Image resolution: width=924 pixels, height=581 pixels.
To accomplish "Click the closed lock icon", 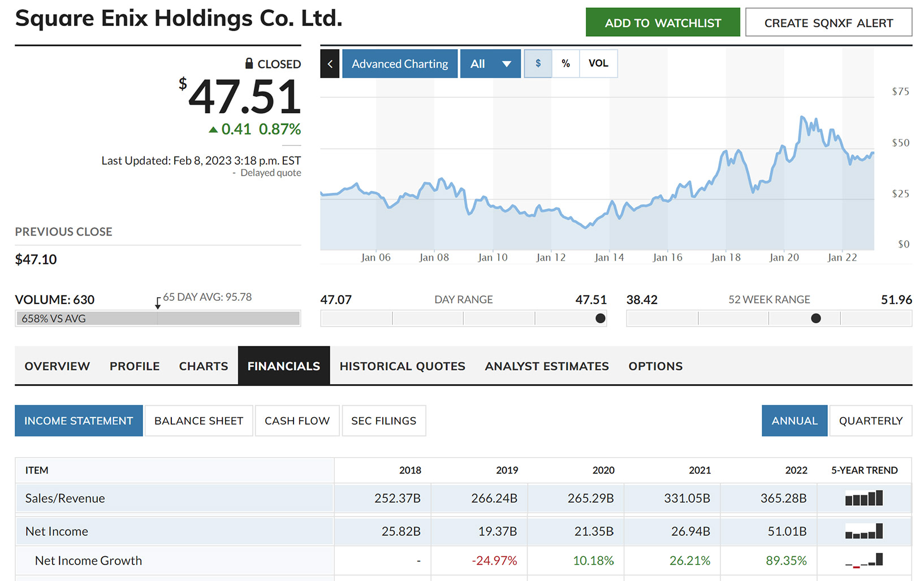I will click(x=249, y=63).
